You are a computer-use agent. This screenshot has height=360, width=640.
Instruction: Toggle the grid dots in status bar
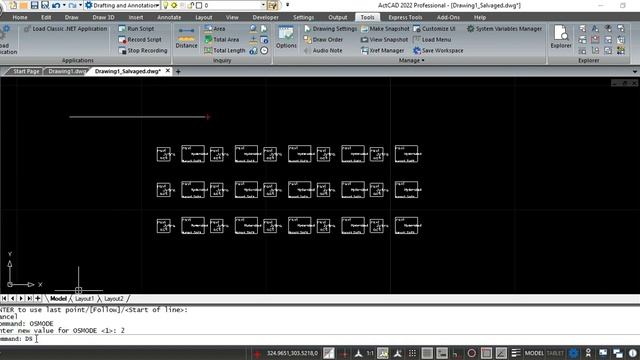(x=412, y=353)
